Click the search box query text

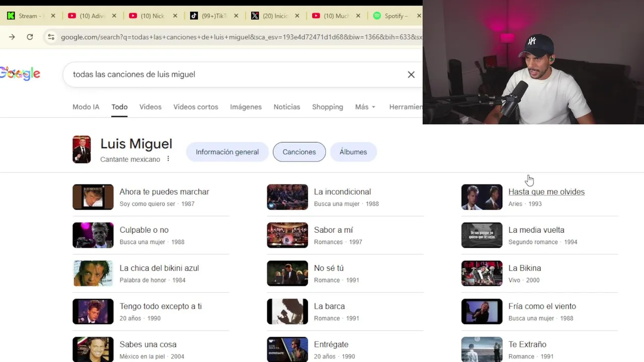[134, 74]
